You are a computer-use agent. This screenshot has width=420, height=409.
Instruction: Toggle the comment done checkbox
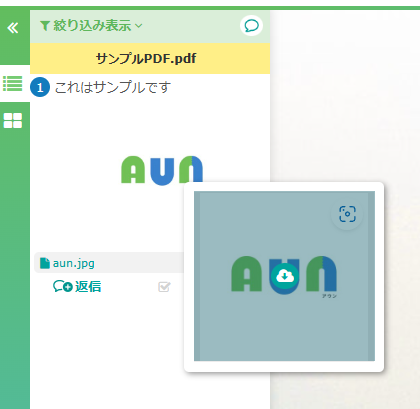(x=164, y=287)
